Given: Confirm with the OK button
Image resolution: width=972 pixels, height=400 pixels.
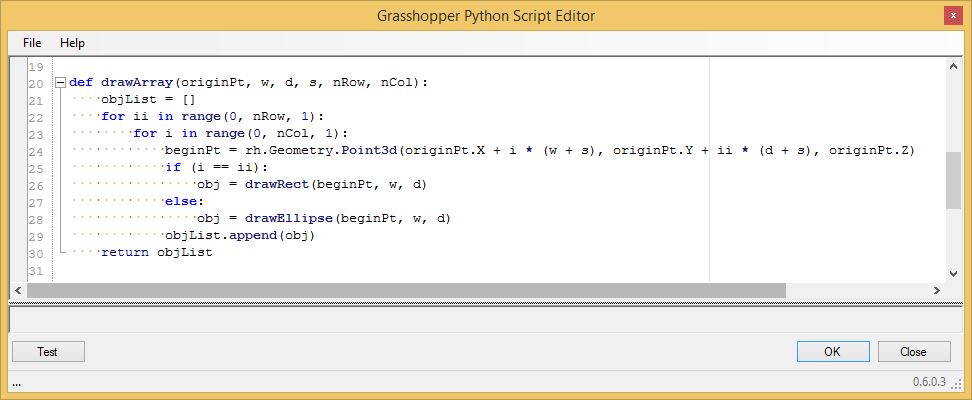Looking at the screenshot, I should 832,352.
